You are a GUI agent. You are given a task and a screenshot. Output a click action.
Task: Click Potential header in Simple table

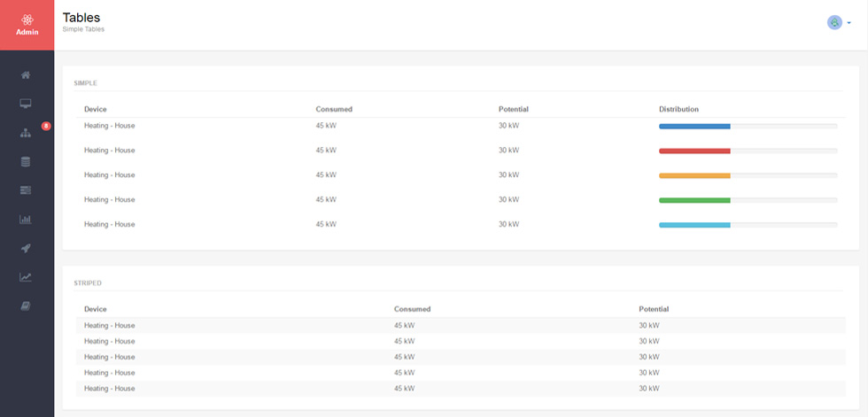tap(514, 110)
